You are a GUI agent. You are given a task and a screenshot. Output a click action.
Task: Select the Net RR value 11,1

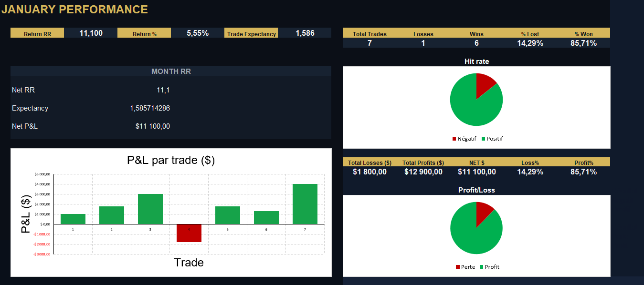tap(163, 90)
